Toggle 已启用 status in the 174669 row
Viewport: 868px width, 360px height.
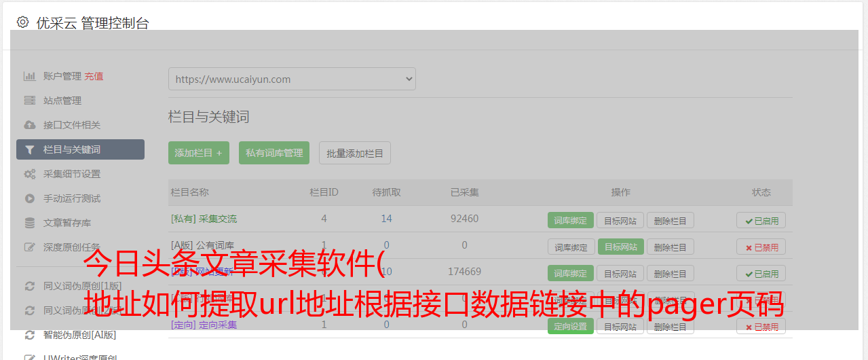click(x=761, y=273)
